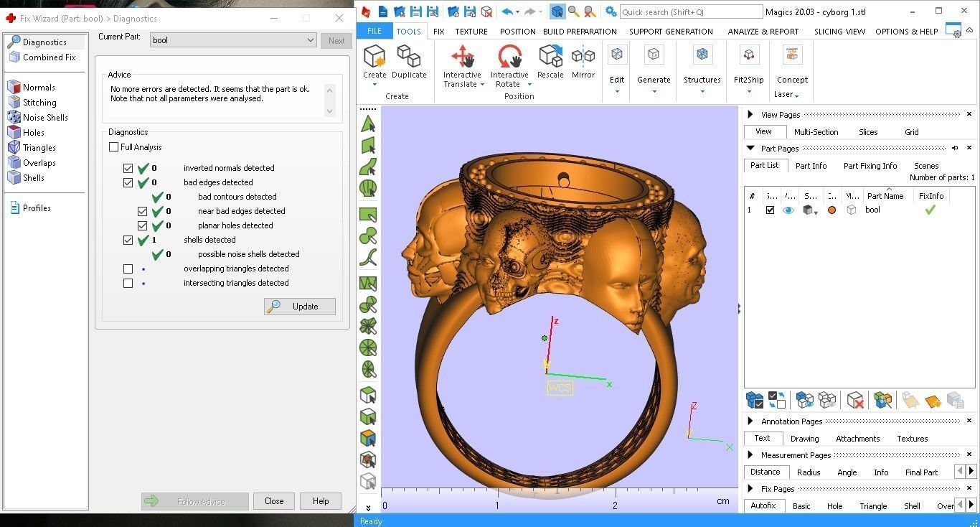The width and height of the screenshot is (980, 527).
Task: Click the Update button
Action: (x=299, y=307)
